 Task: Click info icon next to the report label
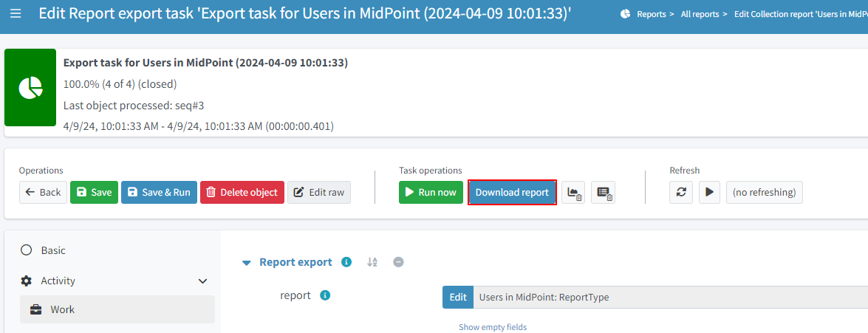point(324,295)
